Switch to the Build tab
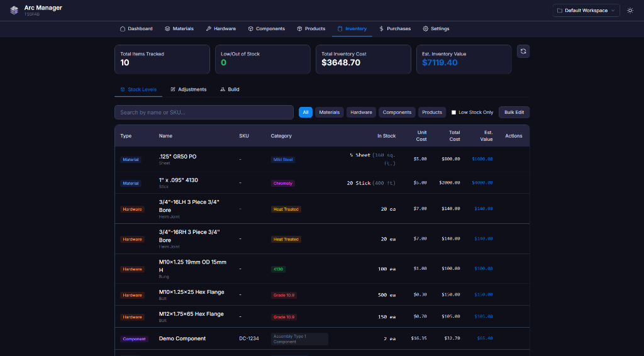The width and height of the screenshot is (644, 356). coord(230,89)
